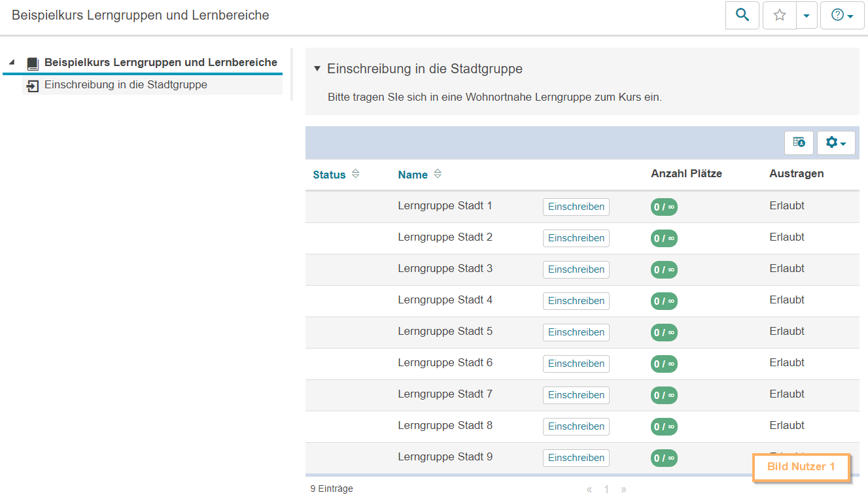Screen dimensions: 868x497
Task: Enroll in Lerngruppe Stadt 5
Action: (x=576, y=332)
